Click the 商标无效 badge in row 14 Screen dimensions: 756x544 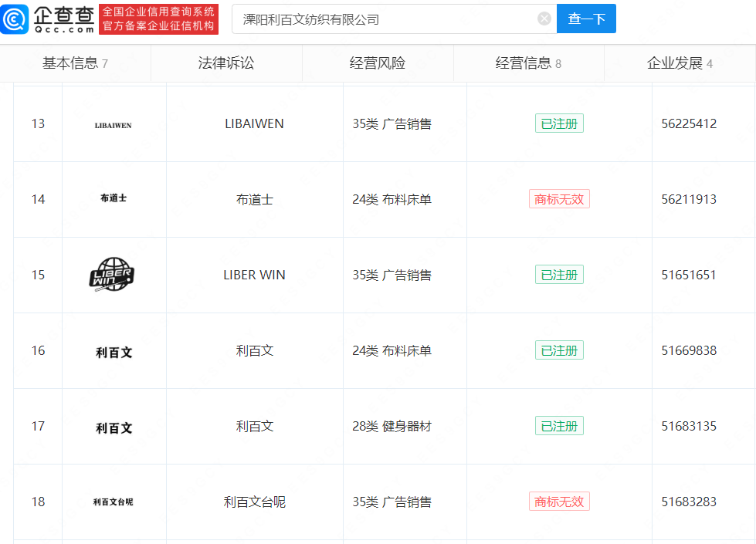[559, 198]
